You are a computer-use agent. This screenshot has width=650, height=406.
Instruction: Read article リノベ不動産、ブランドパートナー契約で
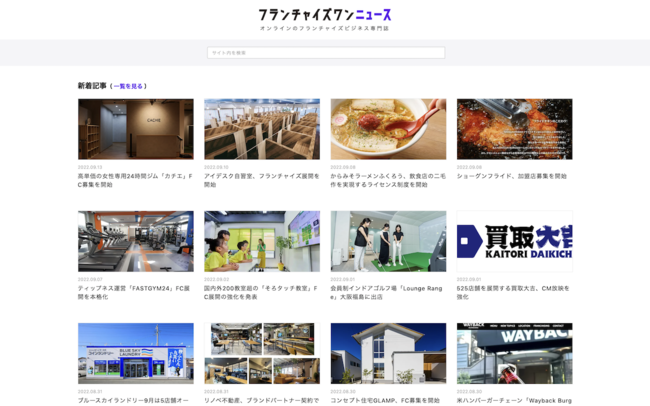coord(262,401)
